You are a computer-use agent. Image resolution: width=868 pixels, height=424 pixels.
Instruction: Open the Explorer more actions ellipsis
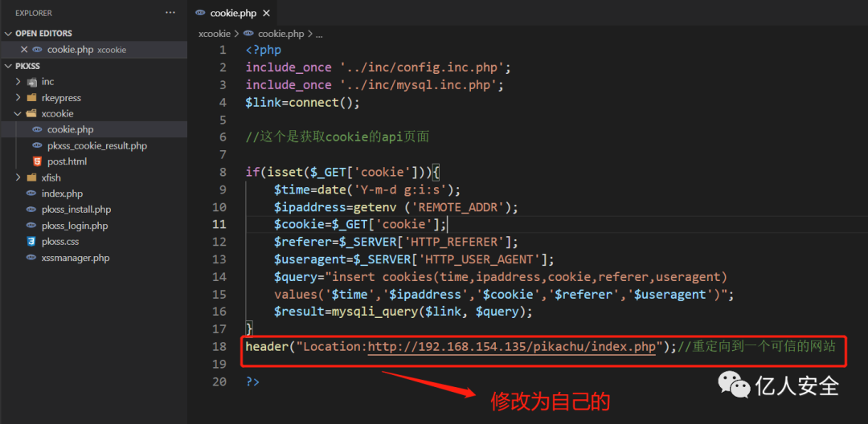[x=170, y=12]
